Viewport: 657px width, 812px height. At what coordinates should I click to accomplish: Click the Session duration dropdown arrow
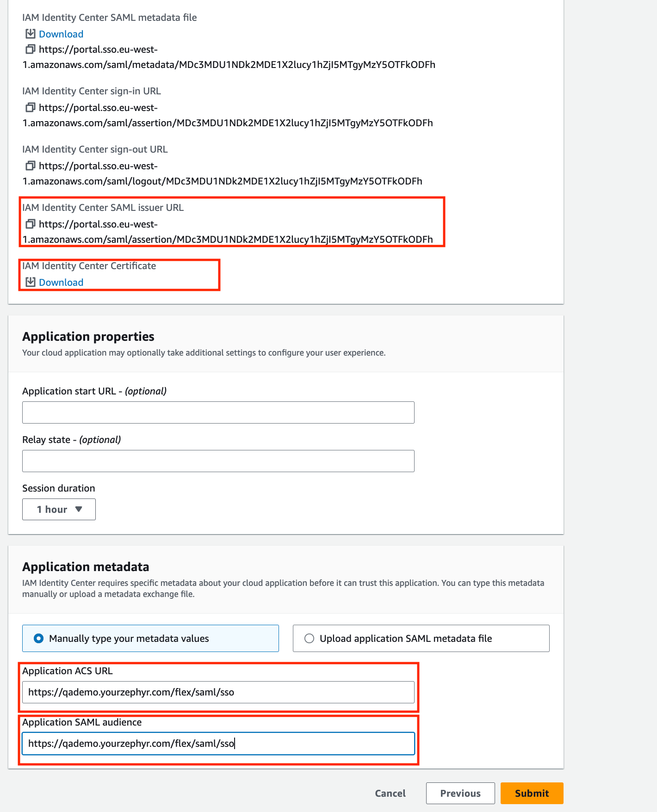click(79, 509)
